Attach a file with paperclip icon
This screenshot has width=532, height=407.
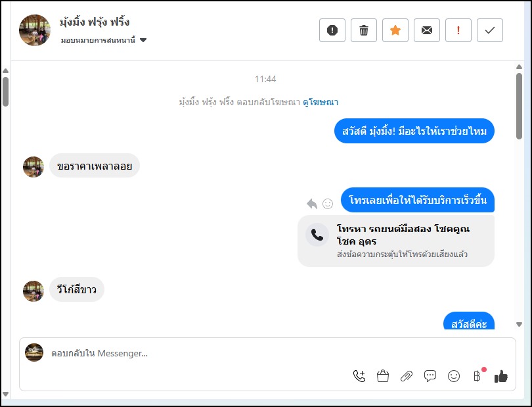pyautogui.click(x=407, y=376)
